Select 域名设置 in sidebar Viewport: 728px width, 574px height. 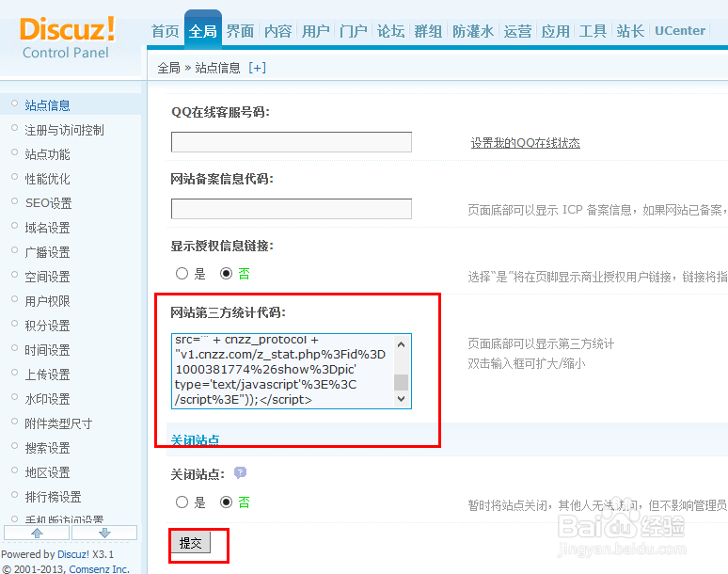[47, 228]
